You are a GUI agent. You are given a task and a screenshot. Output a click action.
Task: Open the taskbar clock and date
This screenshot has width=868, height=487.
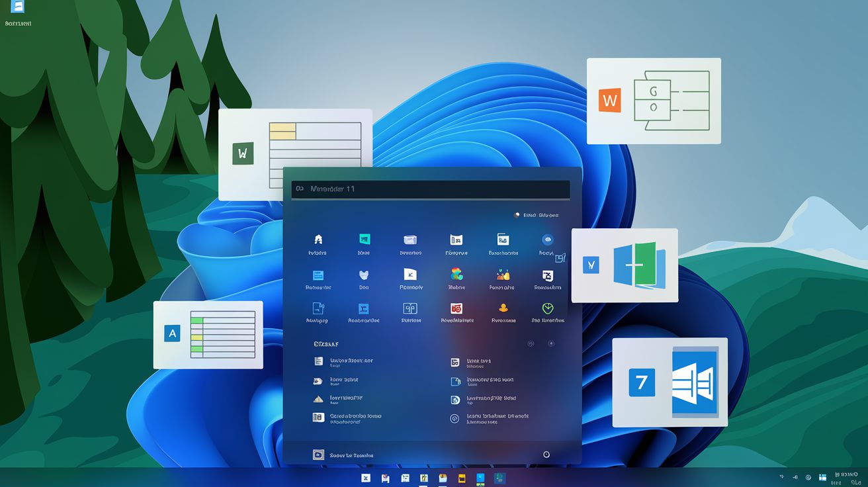click(x=845, y=477)
